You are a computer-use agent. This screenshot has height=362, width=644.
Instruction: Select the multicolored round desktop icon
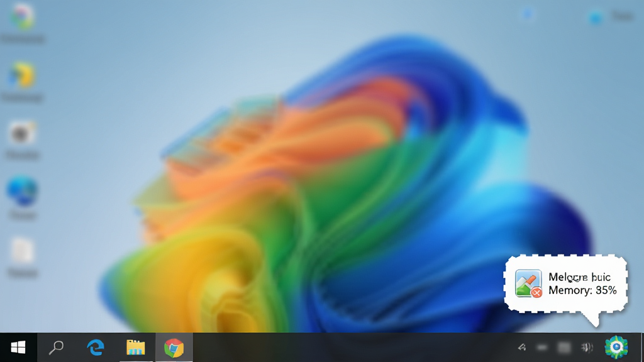[22, 16]
